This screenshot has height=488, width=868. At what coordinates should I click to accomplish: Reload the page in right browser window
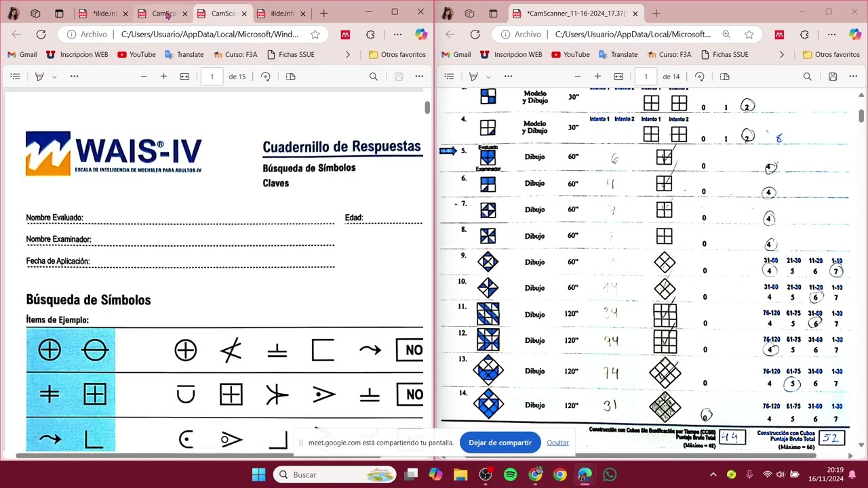click(x=475, y=34)
